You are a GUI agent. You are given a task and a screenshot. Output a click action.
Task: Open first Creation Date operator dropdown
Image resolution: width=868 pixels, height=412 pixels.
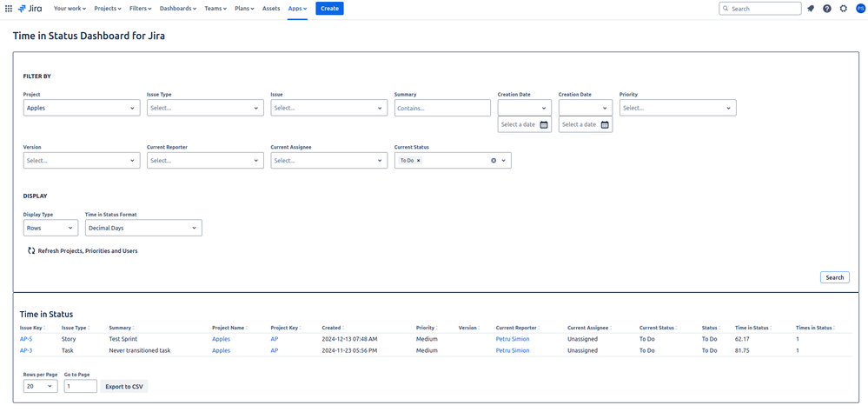(525, 108)
